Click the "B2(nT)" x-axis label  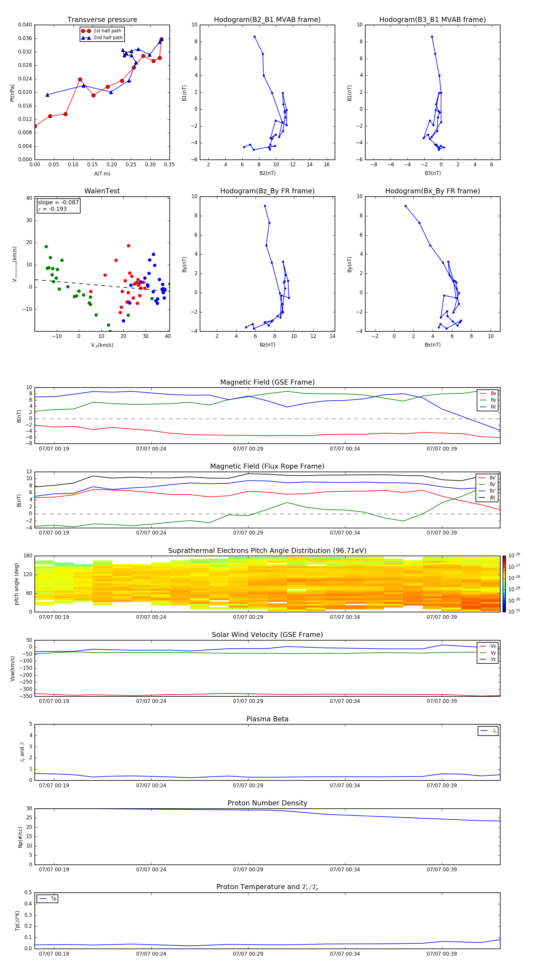[267, 173]
